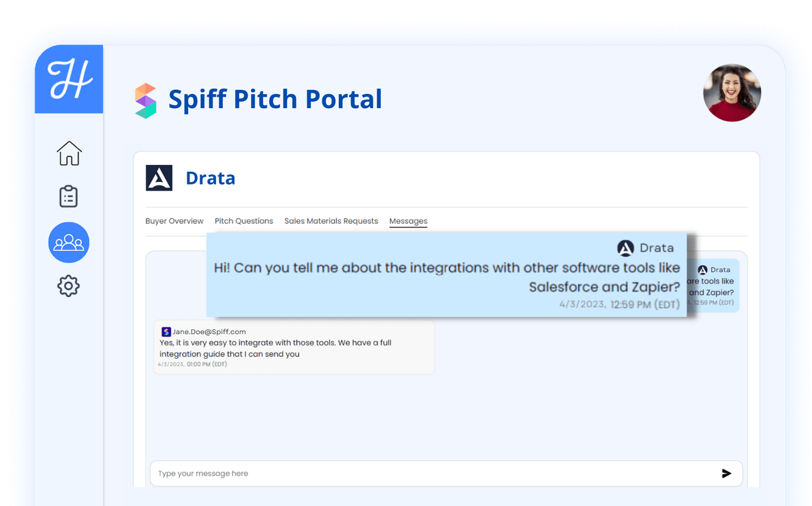Click the Drata heading above the tabs
812x506 pixels.
coord(210,177)
